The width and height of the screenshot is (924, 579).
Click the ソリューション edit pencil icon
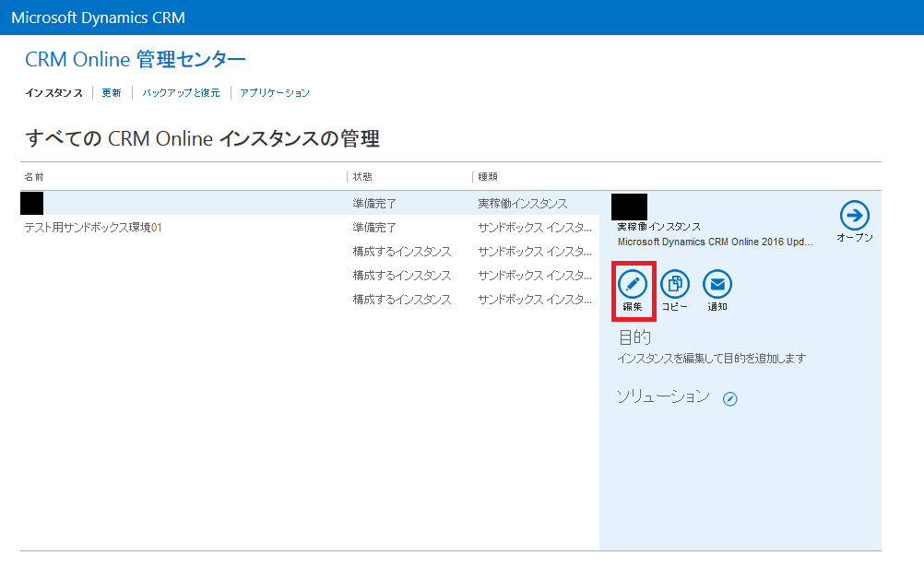[x=730, y=399]
